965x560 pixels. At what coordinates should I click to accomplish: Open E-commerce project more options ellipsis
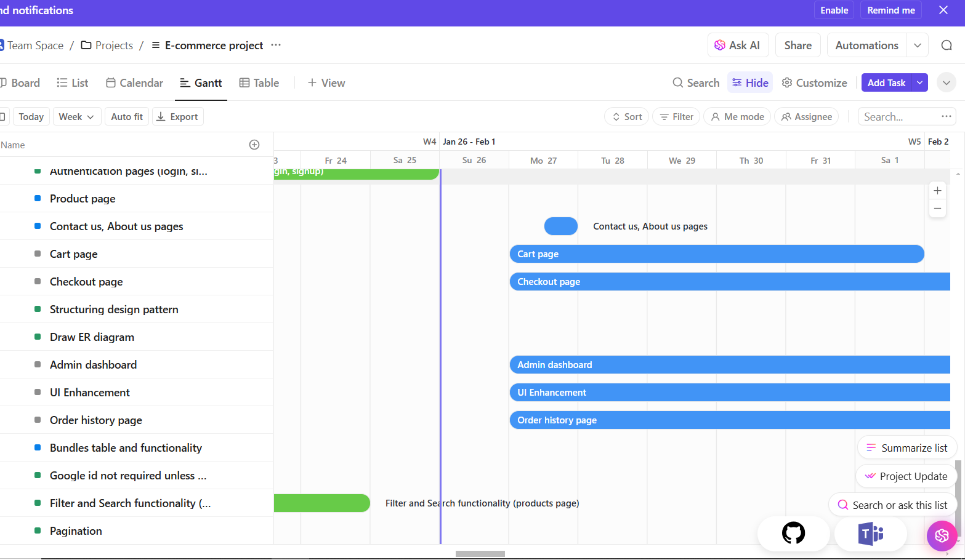click(x=276, y=46)
